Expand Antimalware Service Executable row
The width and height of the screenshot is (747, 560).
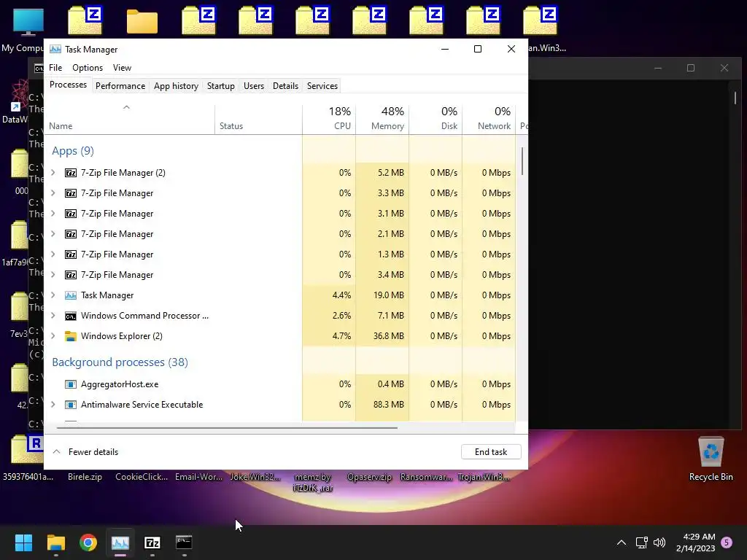(x=53, y=405)
